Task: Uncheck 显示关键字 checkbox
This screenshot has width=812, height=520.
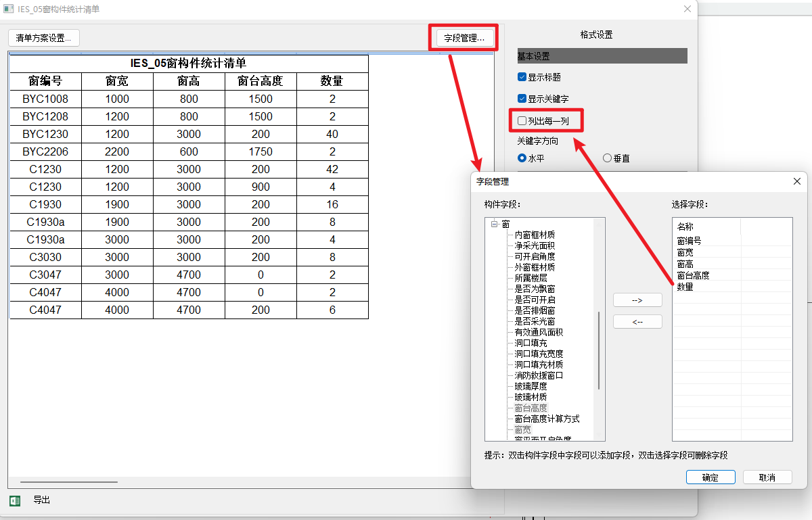Action: (522, 99)
